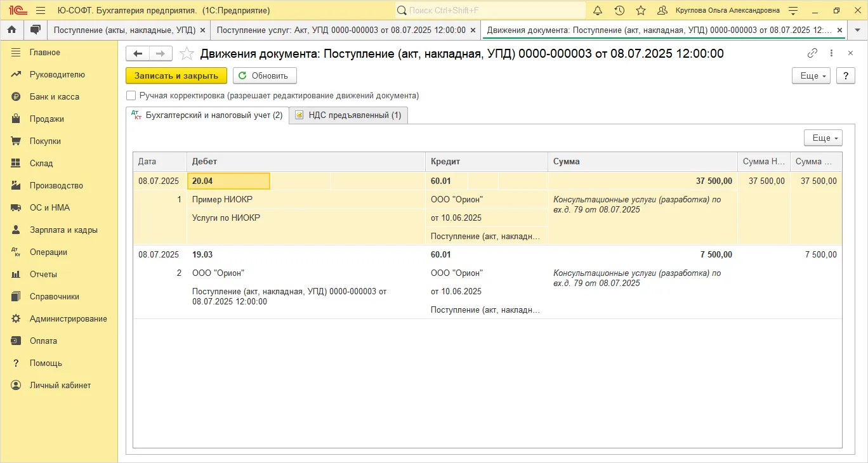Open Главное section in the sidebar
The image size is (868, 463).
pyautogui.click(x=44, y=52)
